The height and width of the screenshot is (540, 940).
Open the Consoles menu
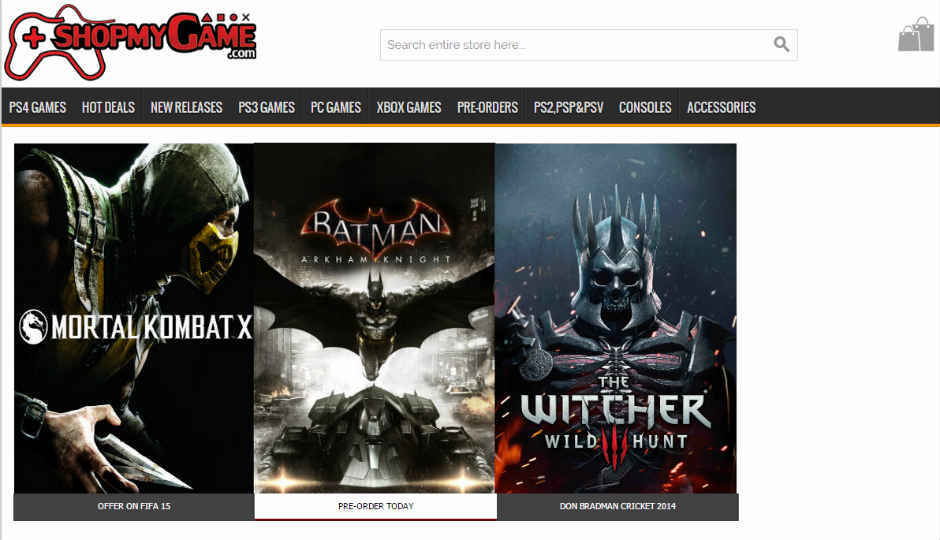(645, 107)
